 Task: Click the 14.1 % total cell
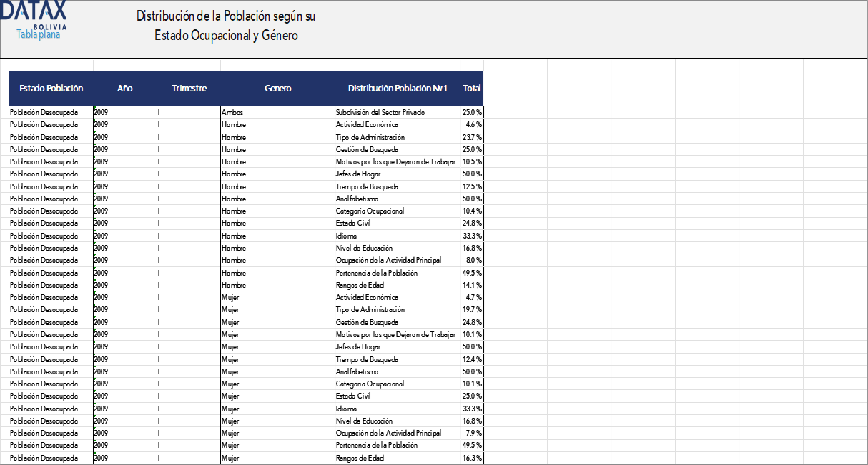click(472, 285)
